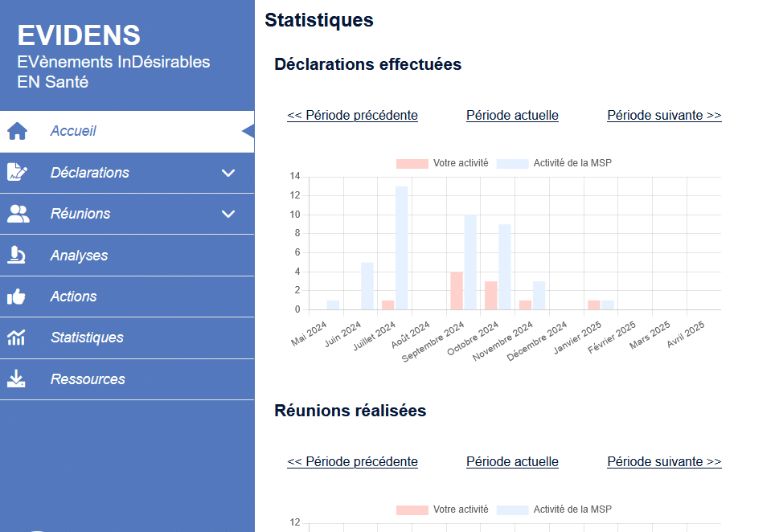This screenshot has width=779, height=532.
Task: Click the Analyses microscope icon
Action: 17,256
